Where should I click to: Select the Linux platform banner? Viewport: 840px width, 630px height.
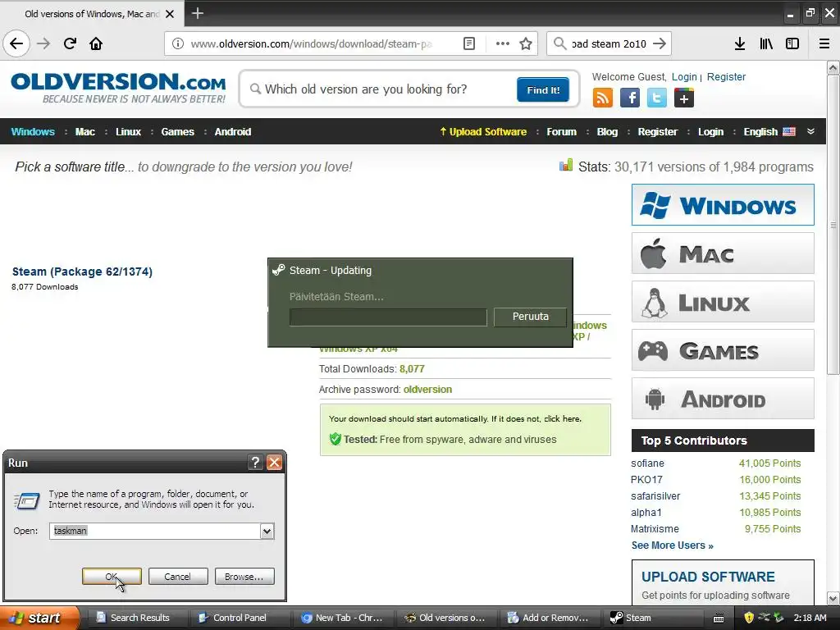[x=723, y=302]
